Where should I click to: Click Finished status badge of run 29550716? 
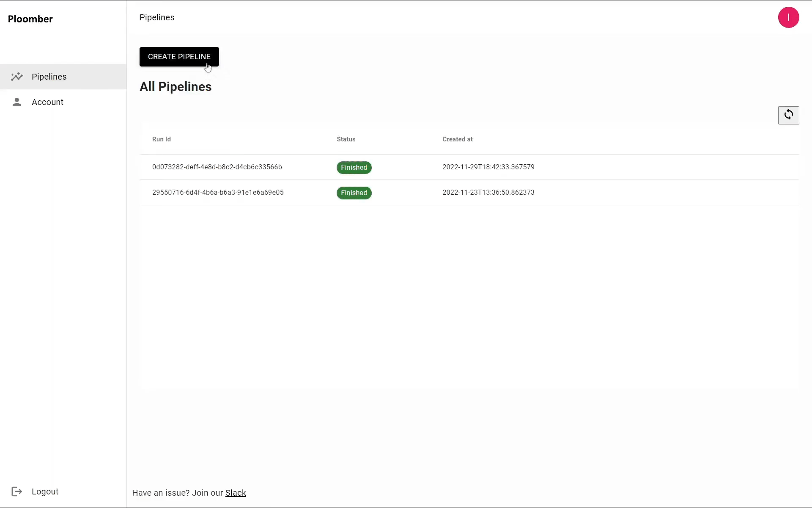354,193
